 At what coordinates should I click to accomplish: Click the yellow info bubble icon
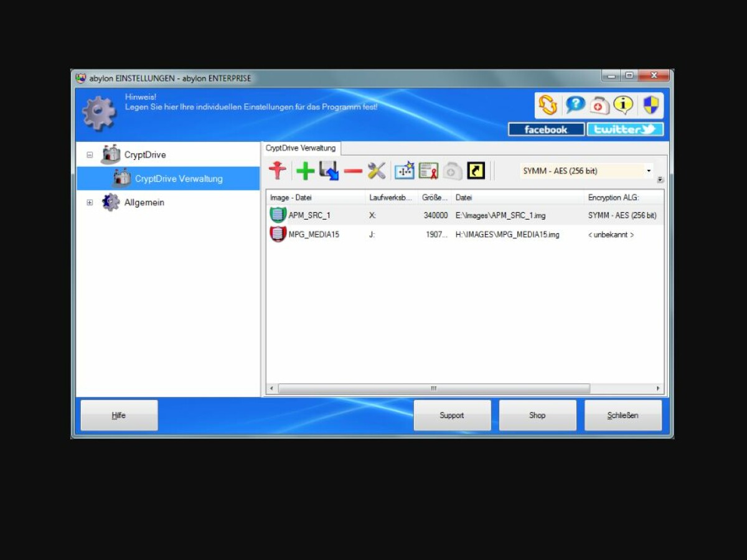(623, 105)
